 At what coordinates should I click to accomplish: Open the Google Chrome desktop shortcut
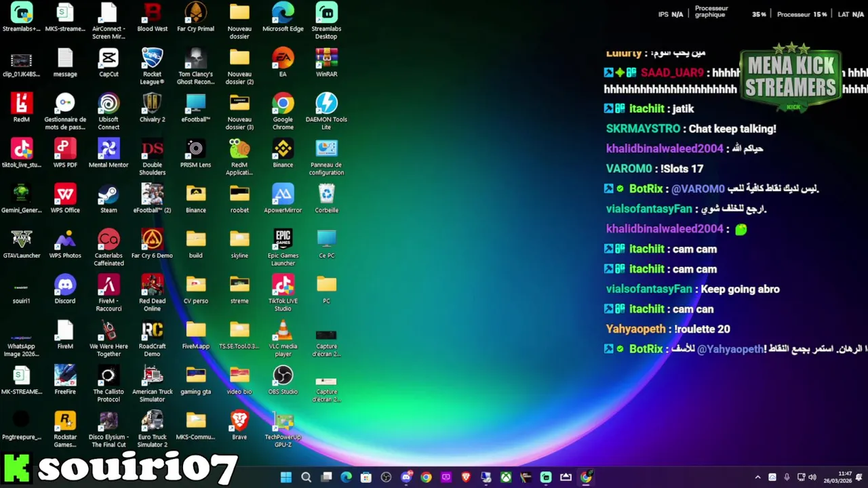(283, 112)
